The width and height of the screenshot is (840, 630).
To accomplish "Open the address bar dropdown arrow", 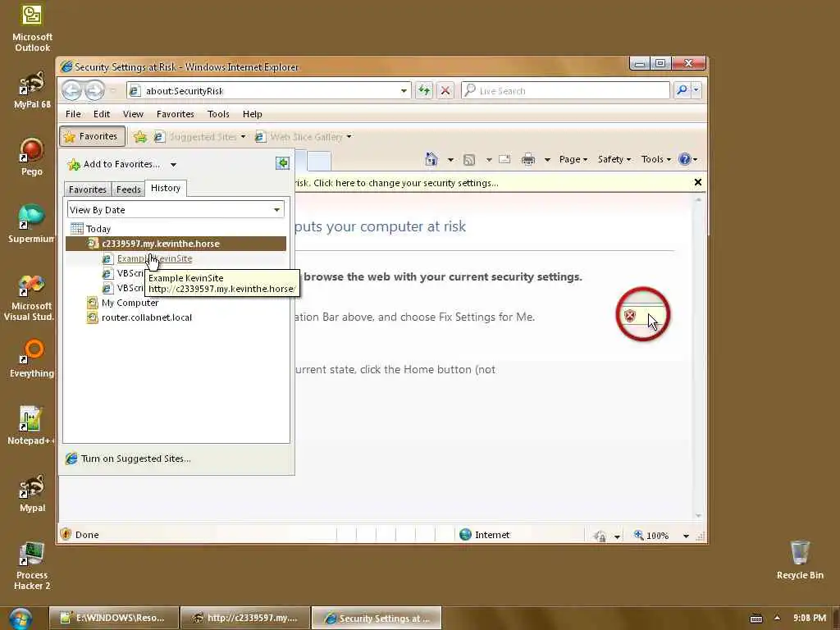I will 404,91.
